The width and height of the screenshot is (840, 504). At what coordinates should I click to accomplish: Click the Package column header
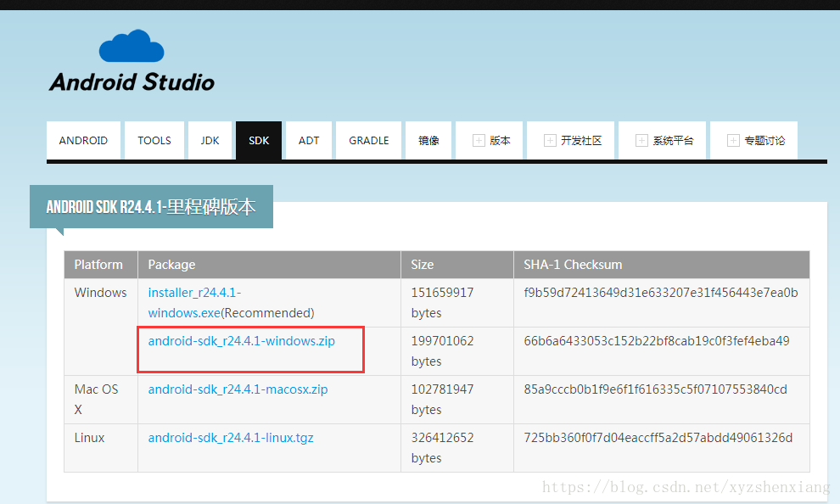click(x=270, y=265)
